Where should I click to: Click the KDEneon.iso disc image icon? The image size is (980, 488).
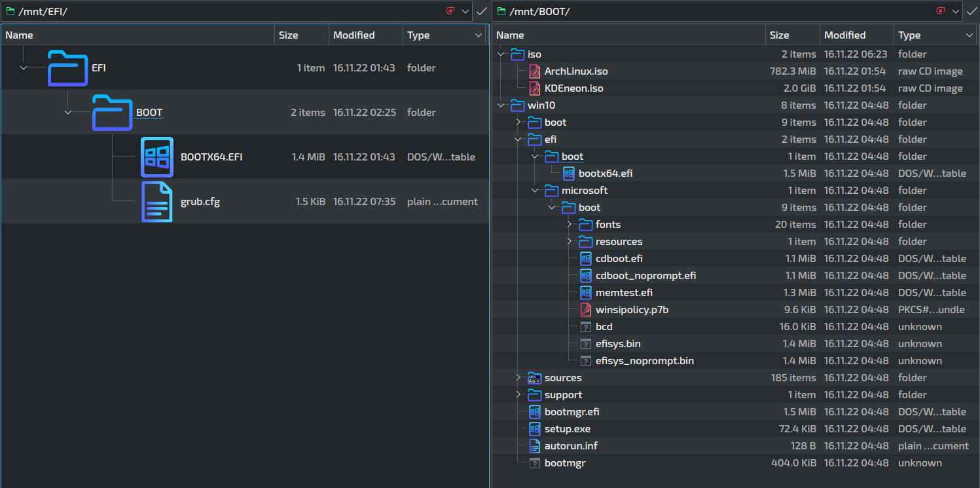click(x=535, y=88)
